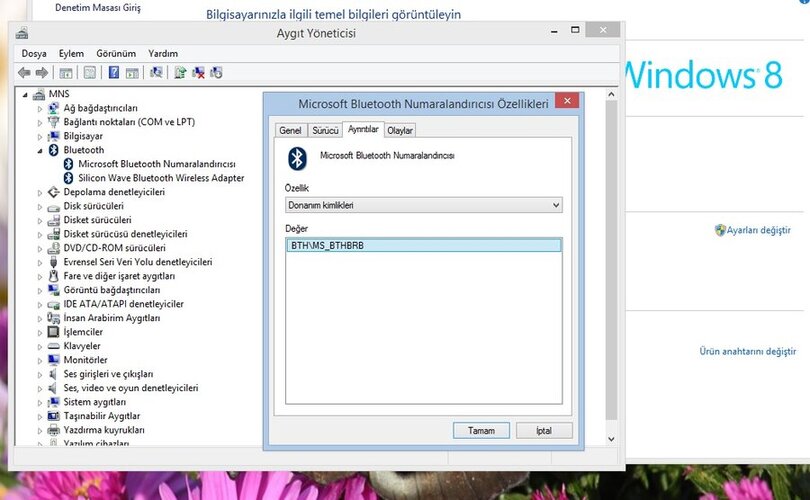
Task: Open the Görünüm menu
Action: click(116, 53)
